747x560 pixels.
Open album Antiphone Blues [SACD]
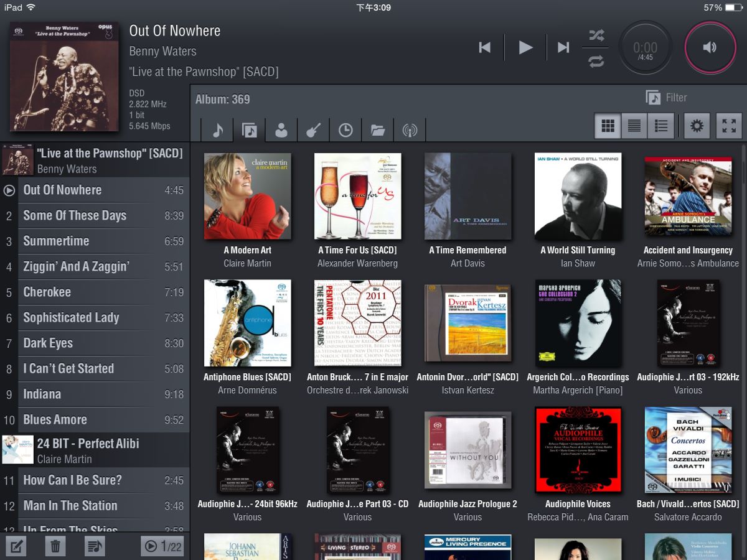pos(248,323)
